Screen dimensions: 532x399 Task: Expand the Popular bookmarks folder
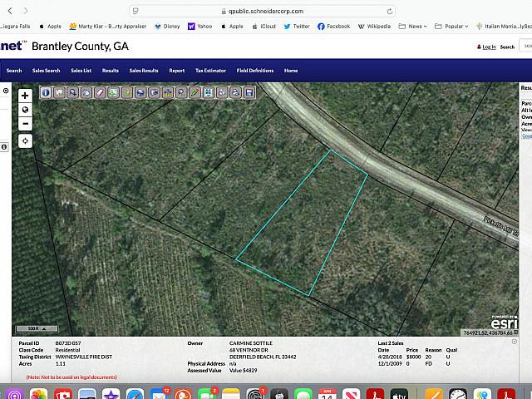451,26
